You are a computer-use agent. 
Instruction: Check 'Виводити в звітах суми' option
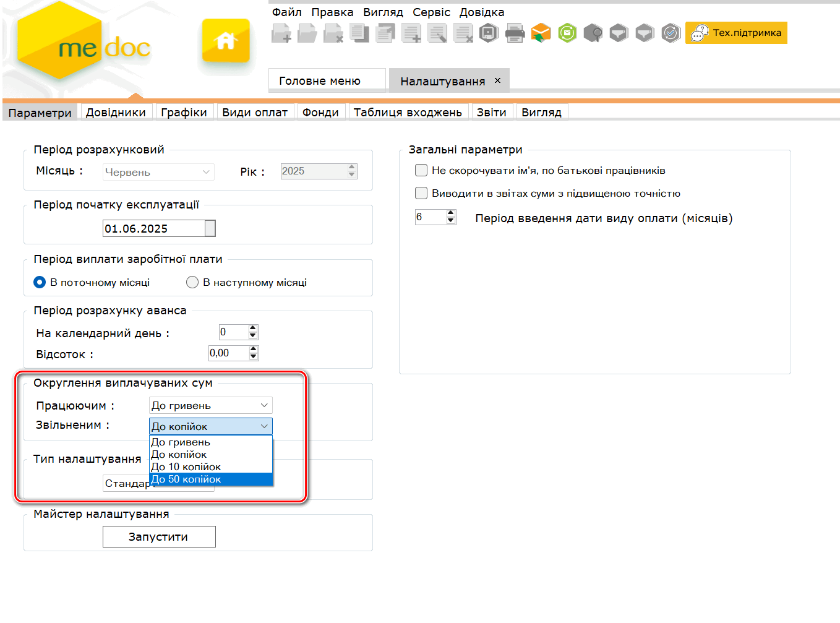[x=421, y=193]
